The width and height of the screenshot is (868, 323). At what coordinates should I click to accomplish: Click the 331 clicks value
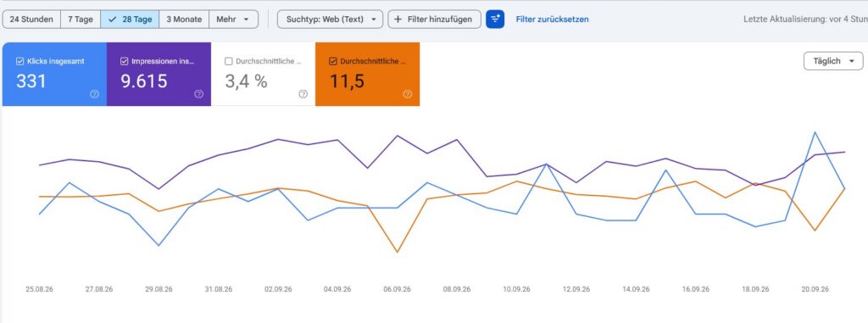click(x=31, y=81)
